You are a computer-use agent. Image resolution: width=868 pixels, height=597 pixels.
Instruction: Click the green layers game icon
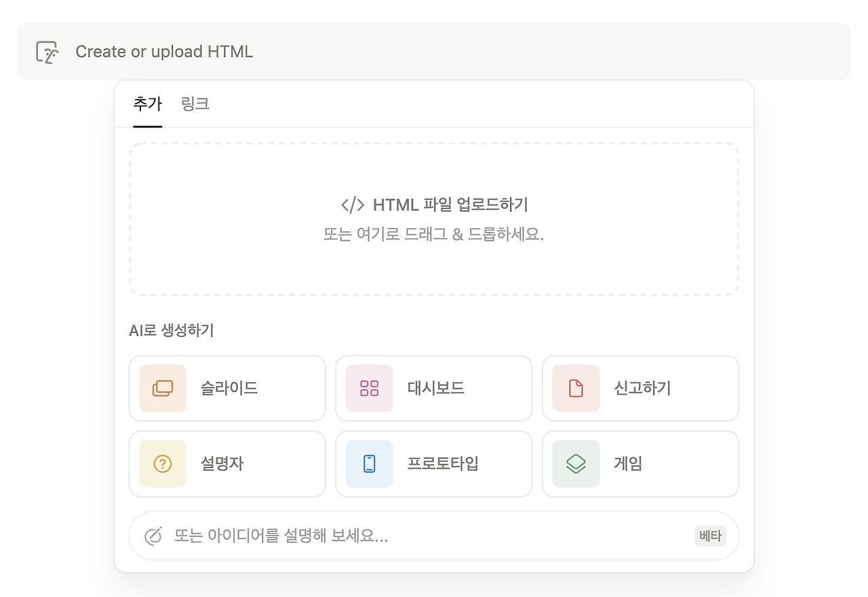[576, 464]
